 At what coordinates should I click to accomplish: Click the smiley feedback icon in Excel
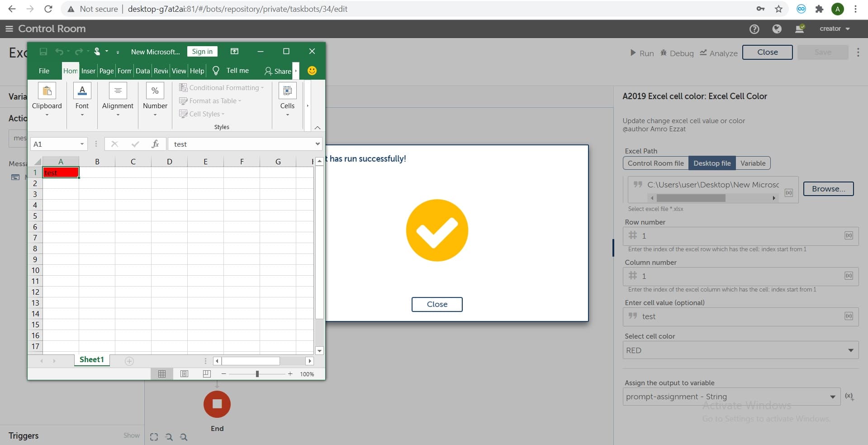pyautogui.click(x=312, y=71)
